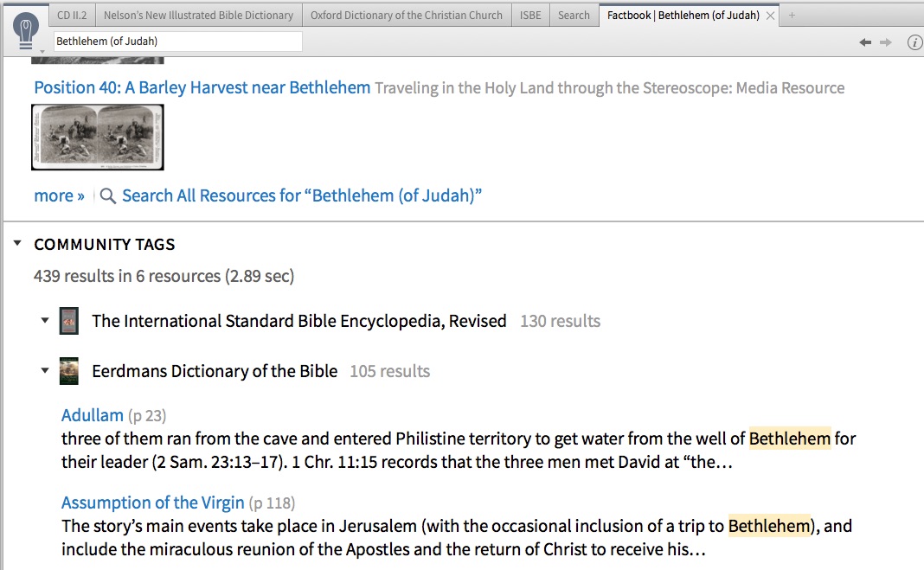Collapse the Eerdmans Dictionary results

click(45, 370)
